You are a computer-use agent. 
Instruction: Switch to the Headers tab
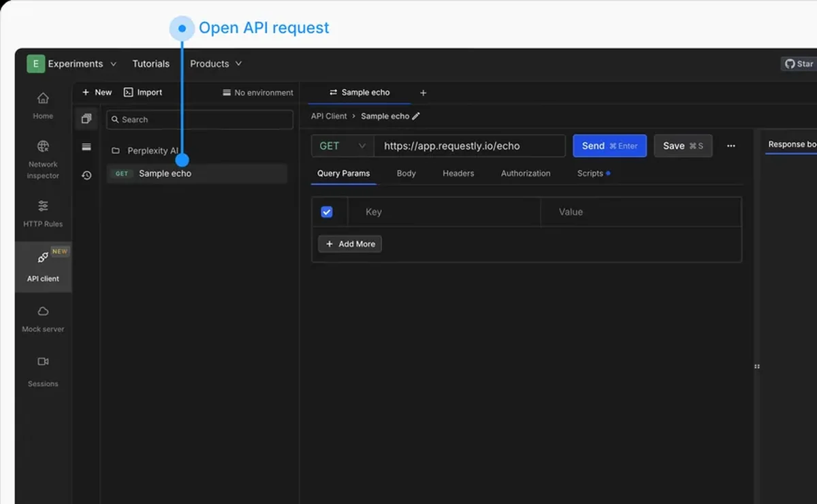pos(458,173)
